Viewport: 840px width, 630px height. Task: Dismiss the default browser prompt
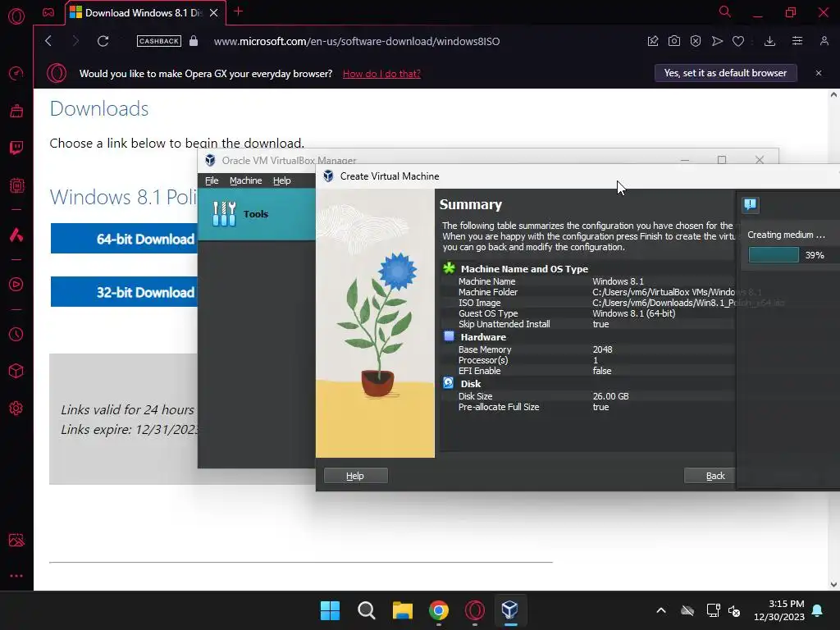click(x=819, y=73)
